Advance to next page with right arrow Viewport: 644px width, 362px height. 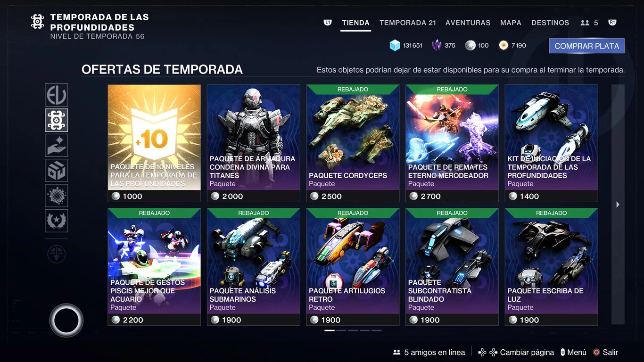(618, 205)
